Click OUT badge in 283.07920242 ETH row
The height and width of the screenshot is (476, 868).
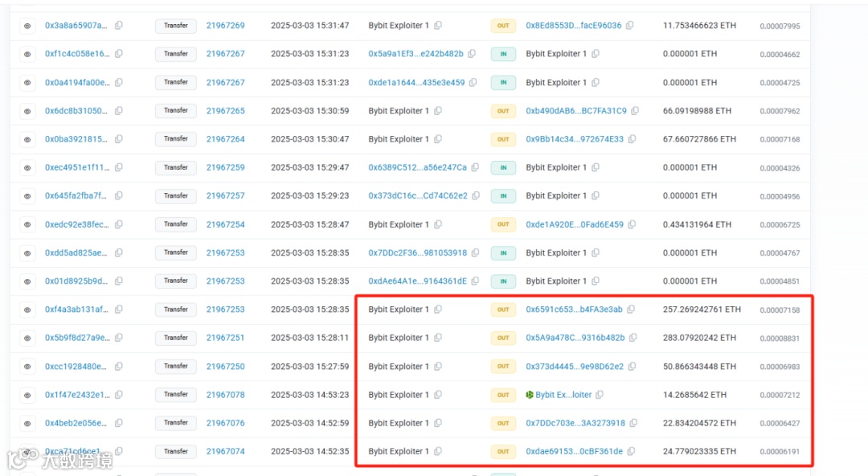(503, 338)
